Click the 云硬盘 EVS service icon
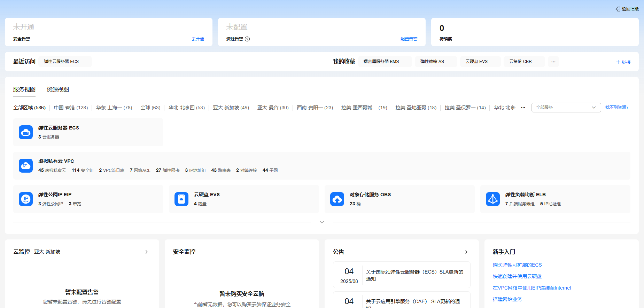This screenshot has width=644, height=308. [x=181, y=199]
